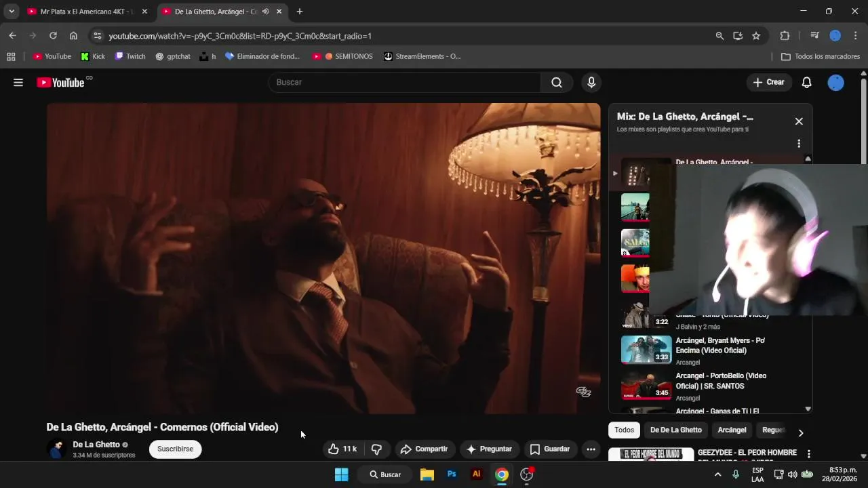Image resolution: width=868 pixels, height=488 pixels.
Task: Bookmark this page with the star
Action: [x=756, y=36]
